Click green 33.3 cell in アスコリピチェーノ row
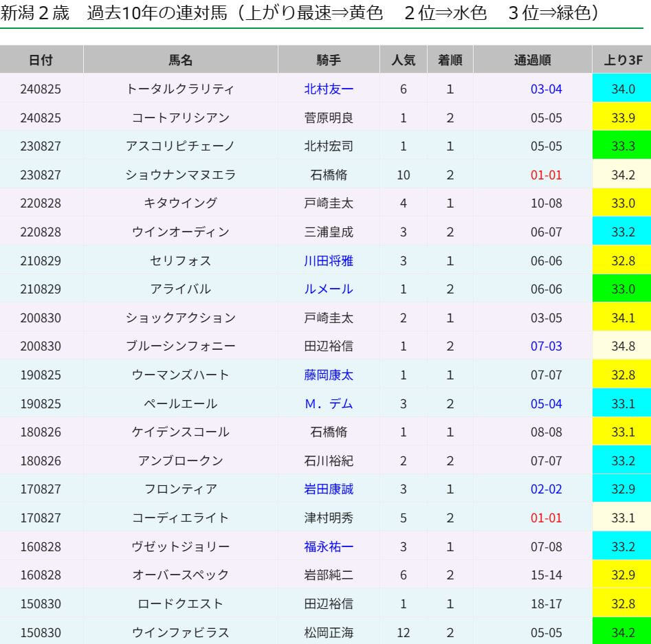 (x=622, y=146)
